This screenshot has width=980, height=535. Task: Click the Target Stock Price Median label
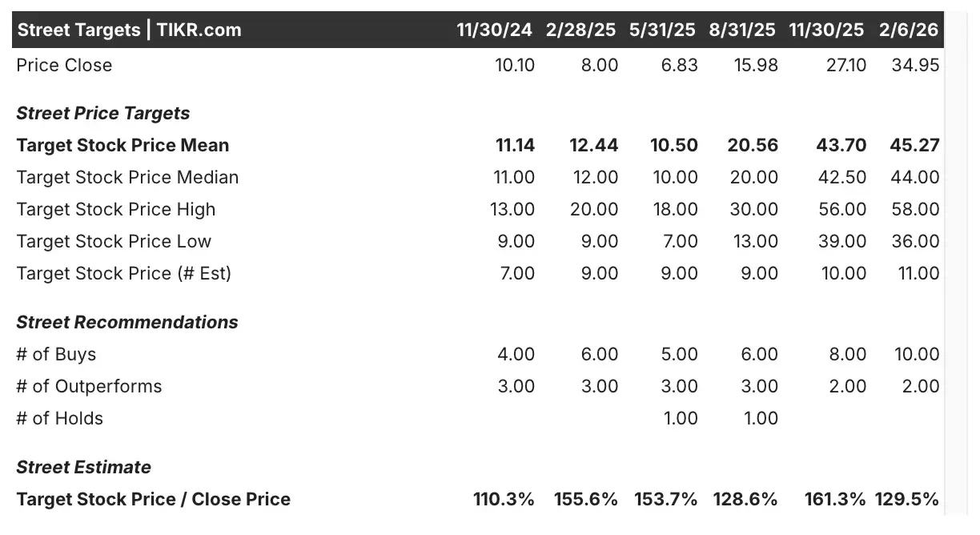[x=127, y=177]
